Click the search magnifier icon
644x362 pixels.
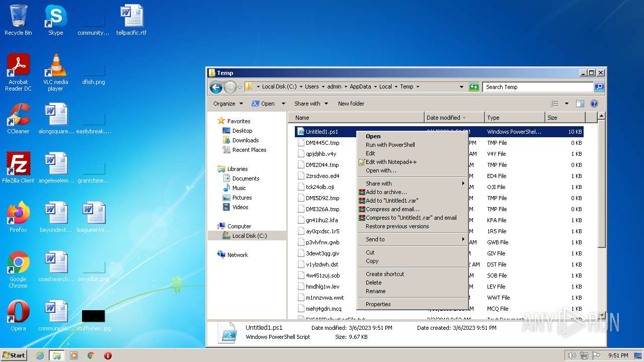(x=599, y=87)
